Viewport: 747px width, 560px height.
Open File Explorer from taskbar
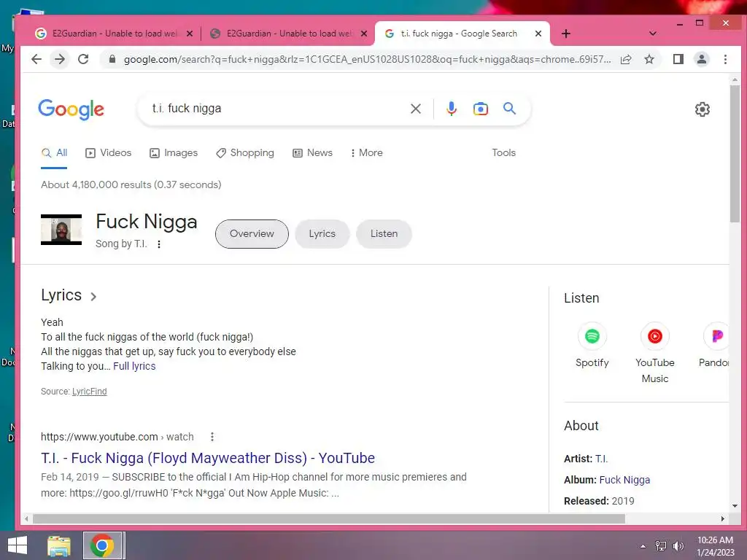[x=59, y=545]
